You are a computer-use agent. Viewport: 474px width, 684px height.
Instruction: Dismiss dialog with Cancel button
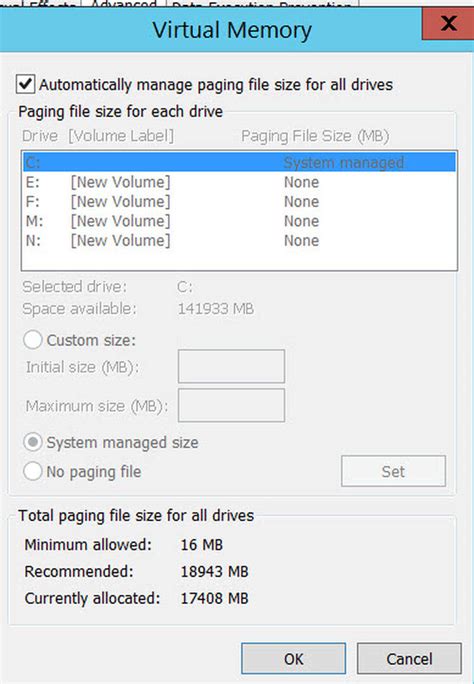[x=409, y=659]
